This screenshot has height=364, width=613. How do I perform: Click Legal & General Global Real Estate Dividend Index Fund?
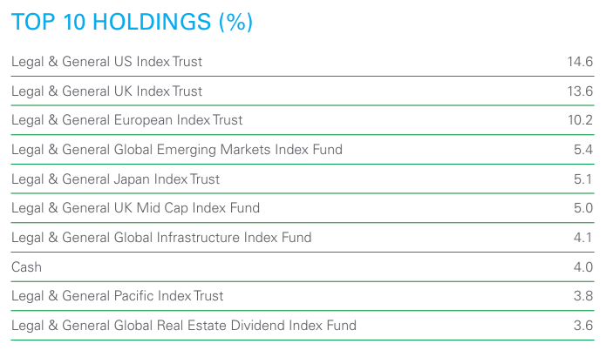[x=184, y=326]
